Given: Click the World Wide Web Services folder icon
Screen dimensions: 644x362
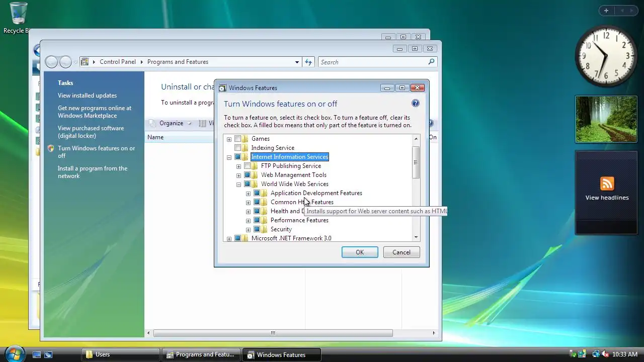Looking at the screenshot, I should point(255,184).
